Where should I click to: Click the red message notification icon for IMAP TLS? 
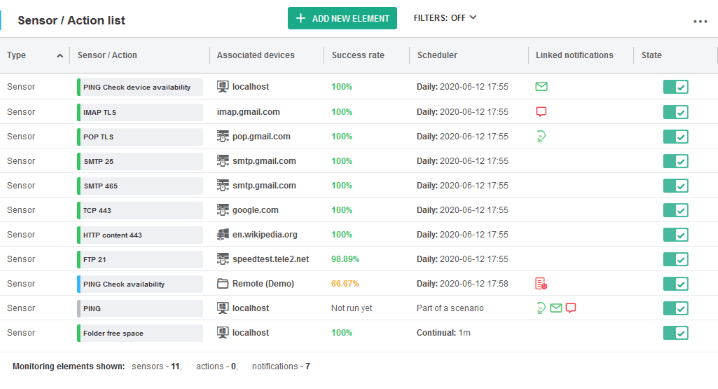pyautogui.click(x=541, y=112)
